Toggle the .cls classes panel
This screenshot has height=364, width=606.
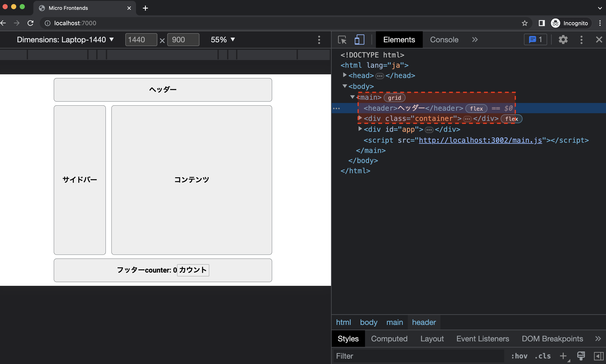tap(543, 356)
